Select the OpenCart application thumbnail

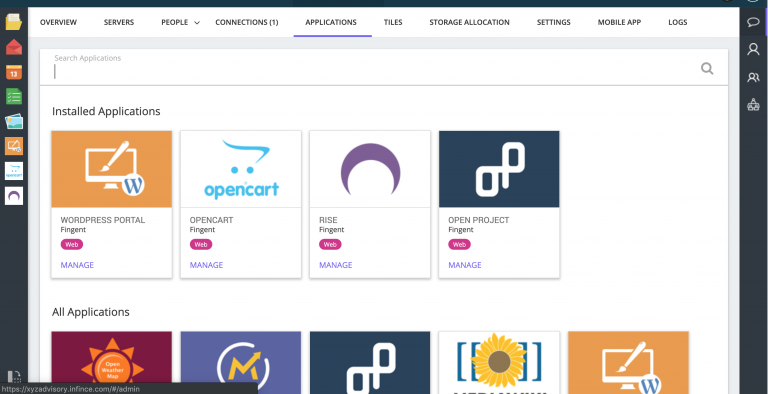pos(241,169)
